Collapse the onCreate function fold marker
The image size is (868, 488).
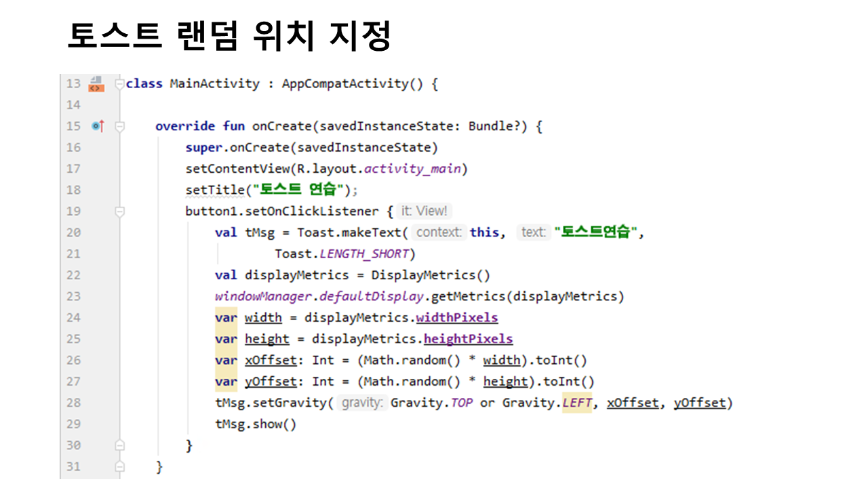120,126
